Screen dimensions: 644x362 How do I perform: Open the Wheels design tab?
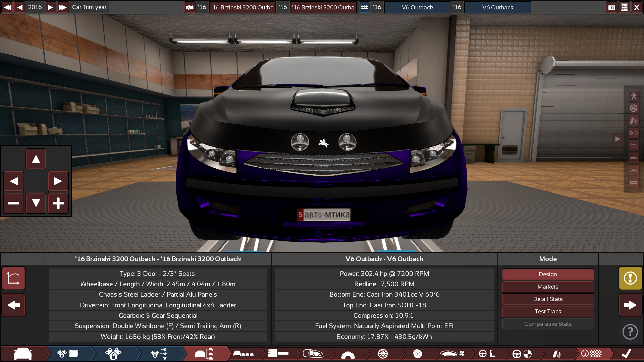coord(382,354)
